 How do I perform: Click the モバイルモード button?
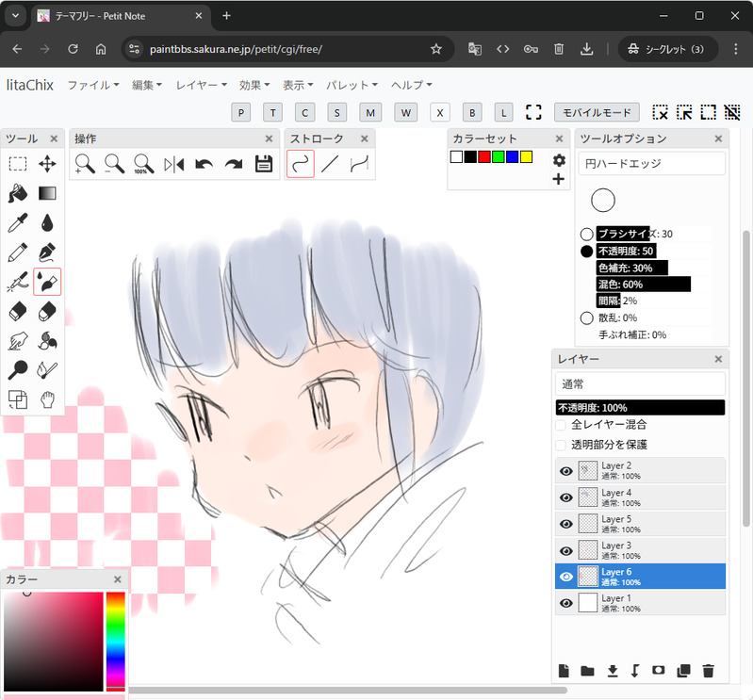597,112
